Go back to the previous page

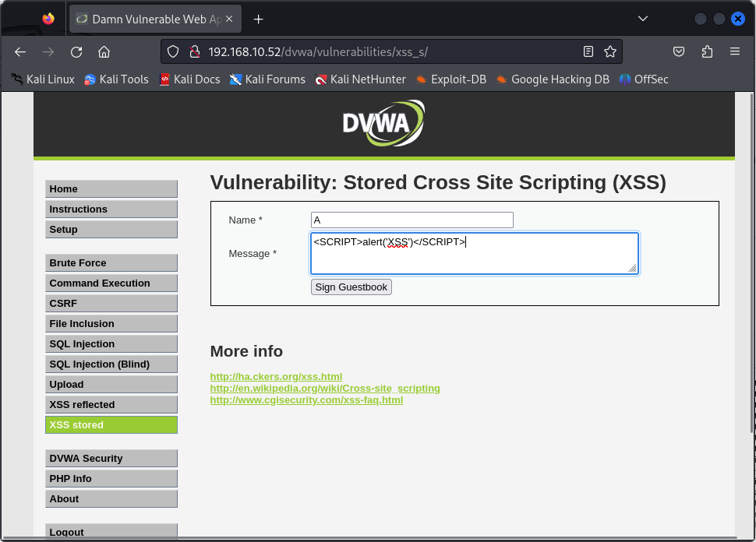(20, 51)
